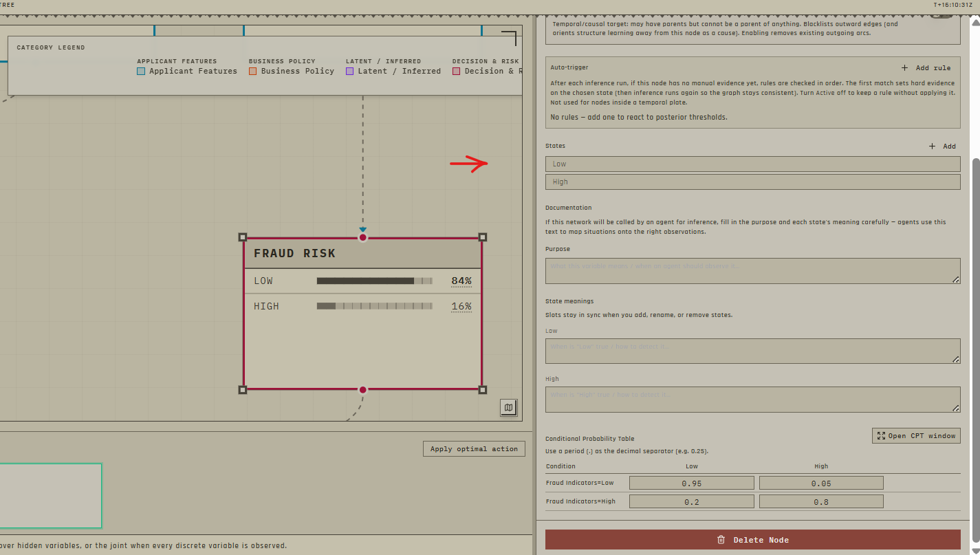Click Apply optimal action button
Viewport: 980px width, 555px height.
coord(474,449)
